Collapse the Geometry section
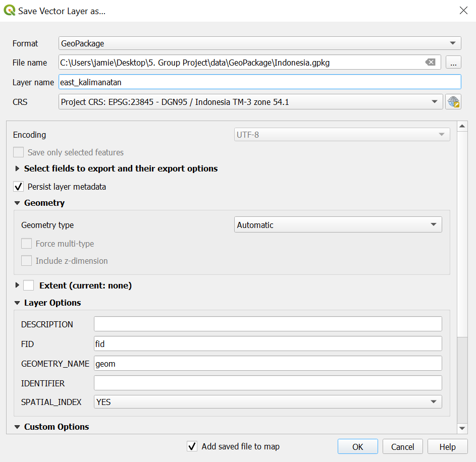Image resolution: width=476 pixels, height=462 pixels. pyautogui.click(x=18, y=203)
